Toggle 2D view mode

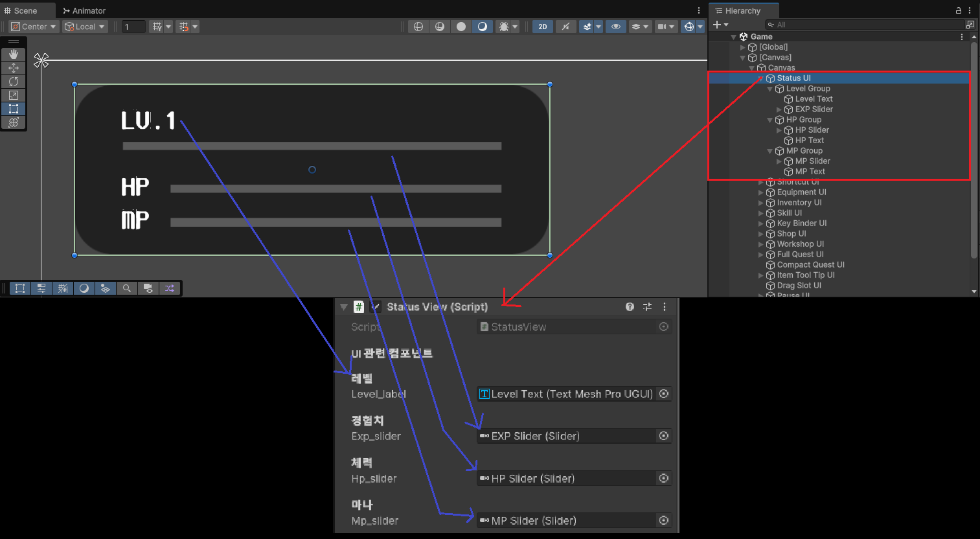pos(543,27)
